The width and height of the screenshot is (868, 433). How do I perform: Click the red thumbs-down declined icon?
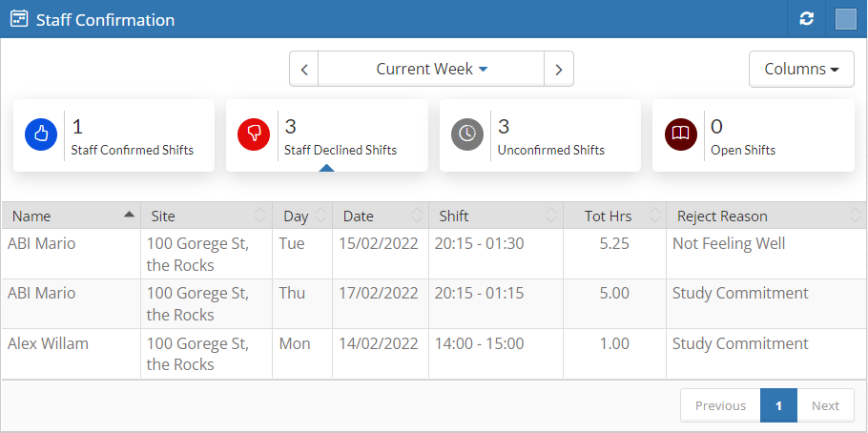254,134
